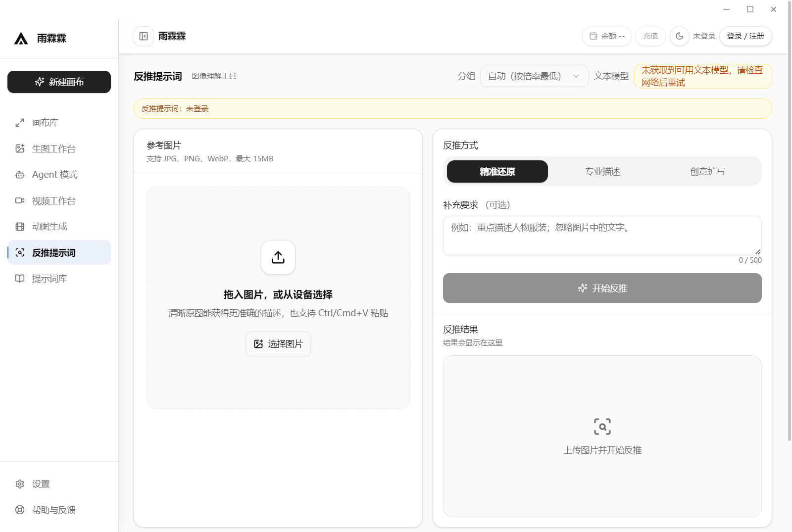The width and height of the screenshot is (792, 532).
Task: Click the 支持 JPG、PNG、WebP,最大 15MB text
Action: click(210, 159)
